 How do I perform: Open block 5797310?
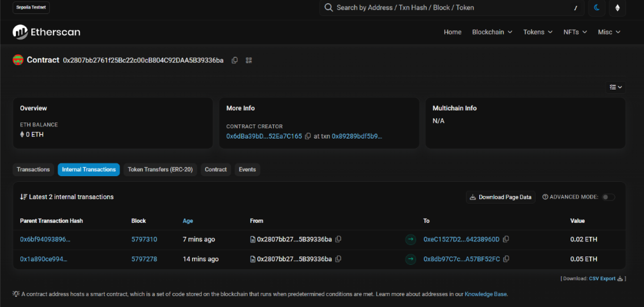click(144, 239)
